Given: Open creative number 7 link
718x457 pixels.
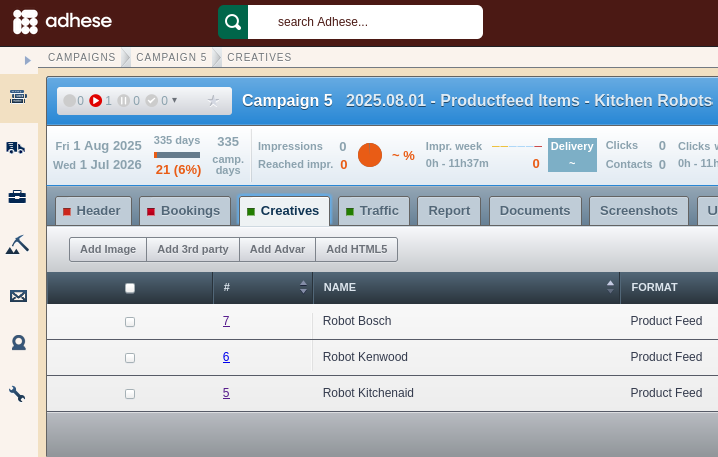Looking at the screenshot, I should 226,321.
